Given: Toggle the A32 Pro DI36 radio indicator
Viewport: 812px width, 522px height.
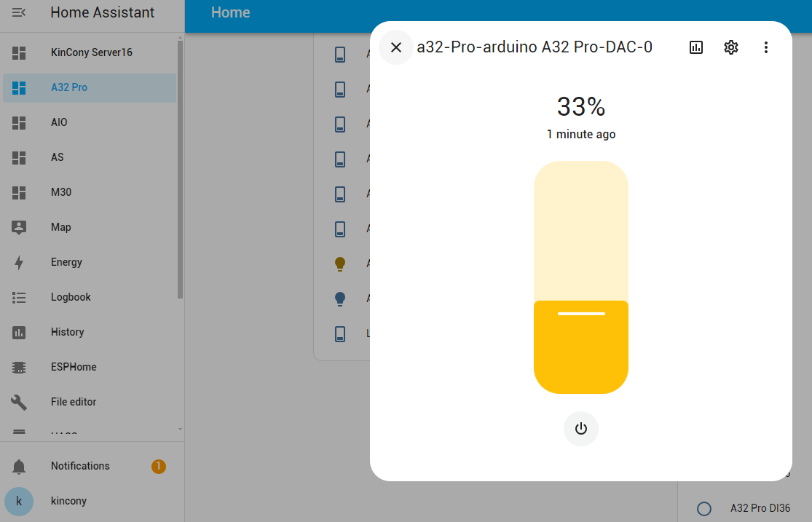Looking at the screenshot, I should coord(703,509).
